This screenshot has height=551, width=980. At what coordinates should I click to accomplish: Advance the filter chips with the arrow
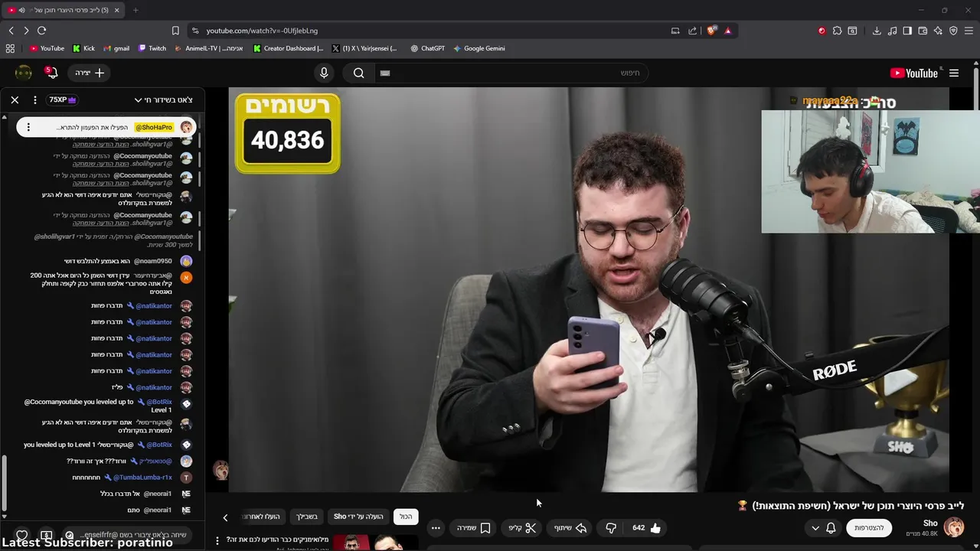pos(225,517)
